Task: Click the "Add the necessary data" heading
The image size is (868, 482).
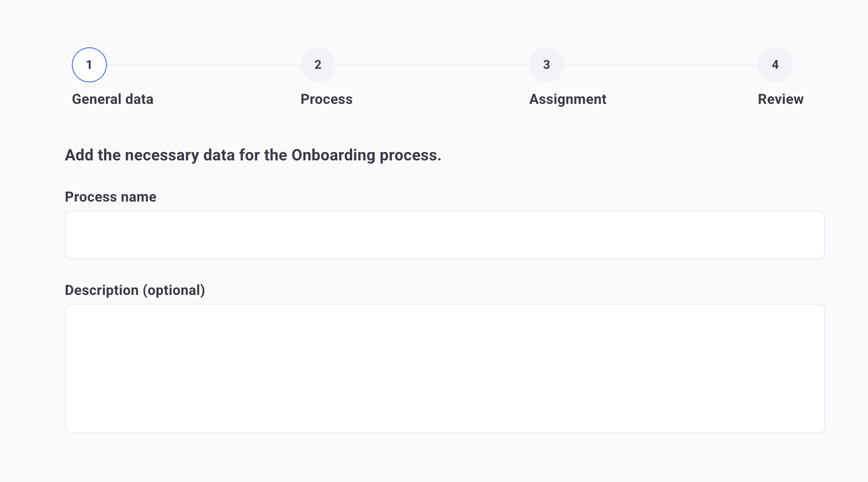Action: point(253,156)
